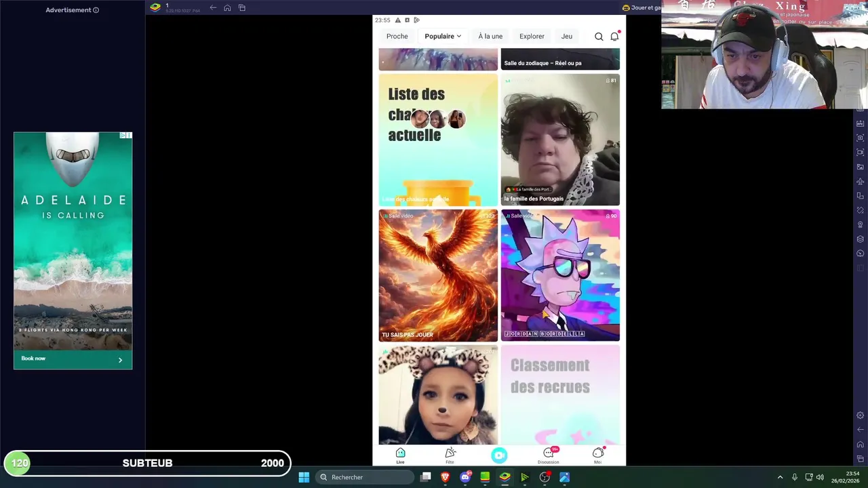The image size is (868, 488).
Task: Open la famille des Portugais live room
Action: [x=560, y=140]
